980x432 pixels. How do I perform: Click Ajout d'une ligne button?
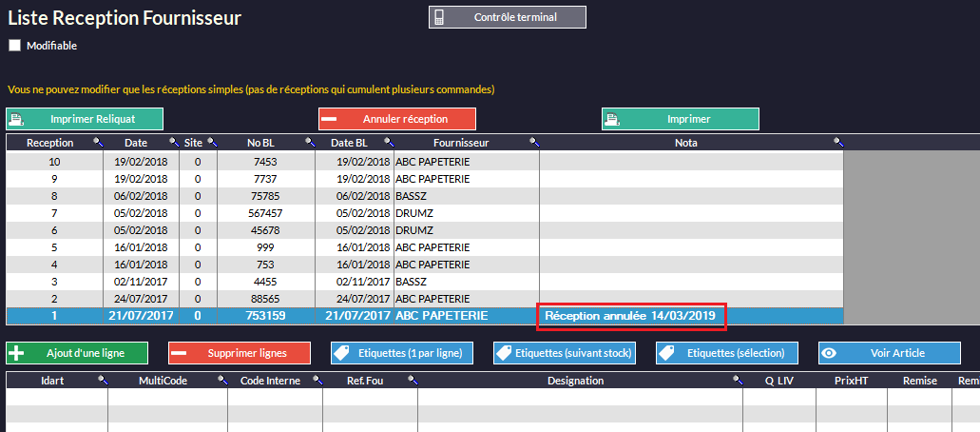77,353
